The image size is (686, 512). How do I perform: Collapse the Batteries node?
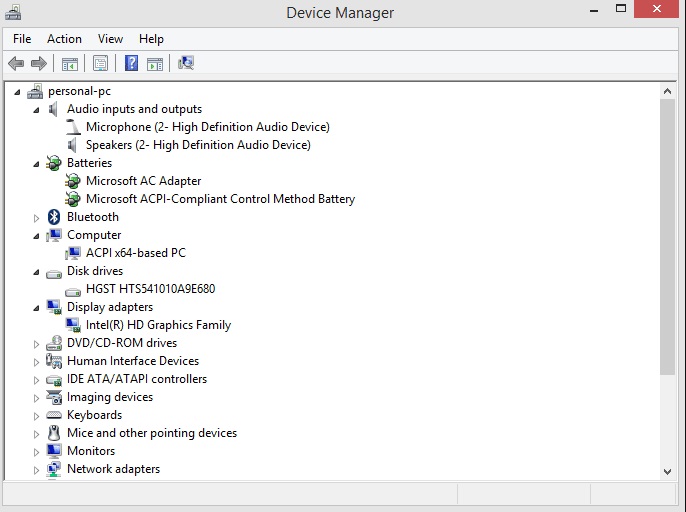[36, 164]
